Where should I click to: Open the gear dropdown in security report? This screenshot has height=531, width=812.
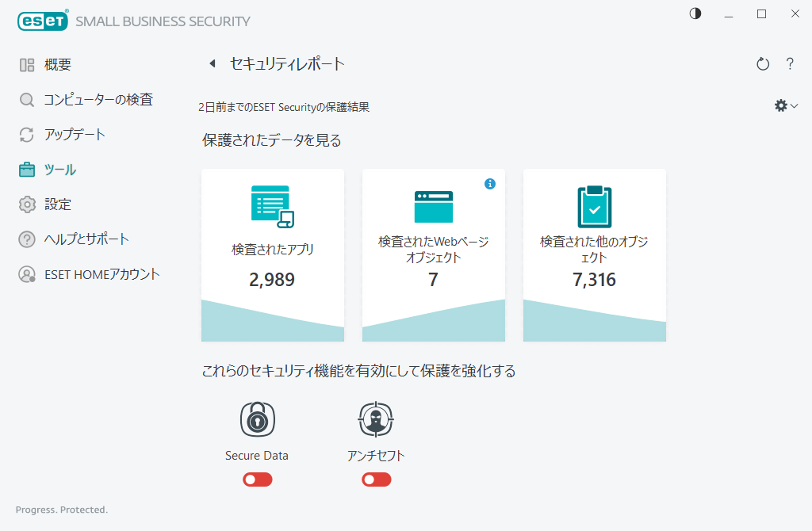click(785, 105)
